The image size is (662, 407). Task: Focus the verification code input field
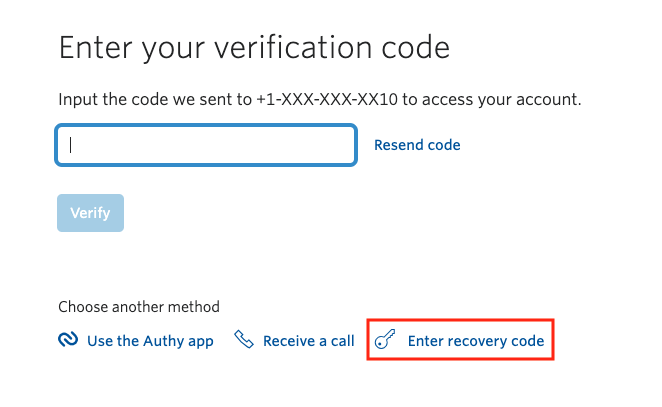click(206, 145)
